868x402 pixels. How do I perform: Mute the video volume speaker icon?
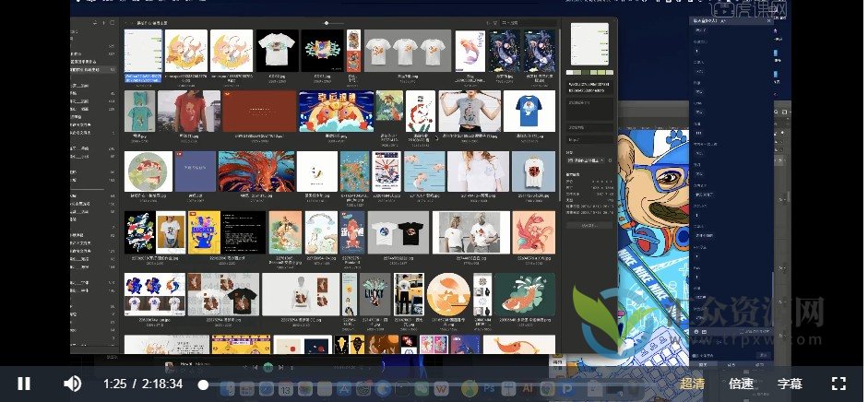[73, 384]
